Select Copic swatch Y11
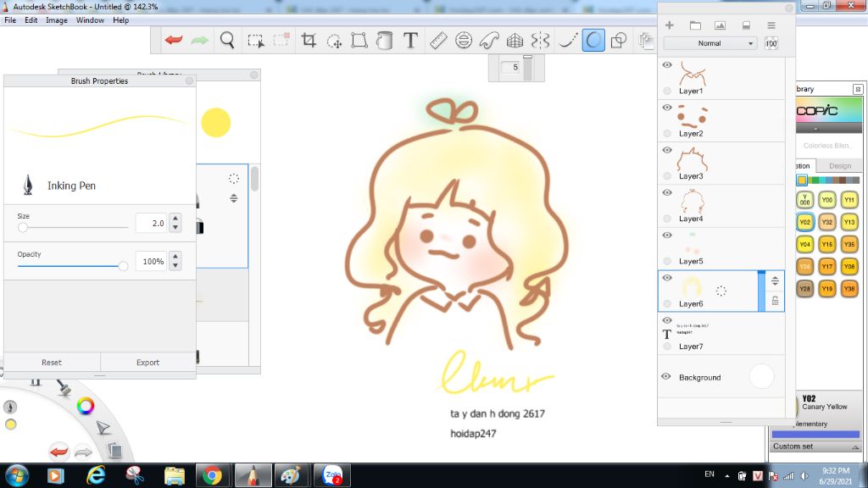 (x=849, y=200)
